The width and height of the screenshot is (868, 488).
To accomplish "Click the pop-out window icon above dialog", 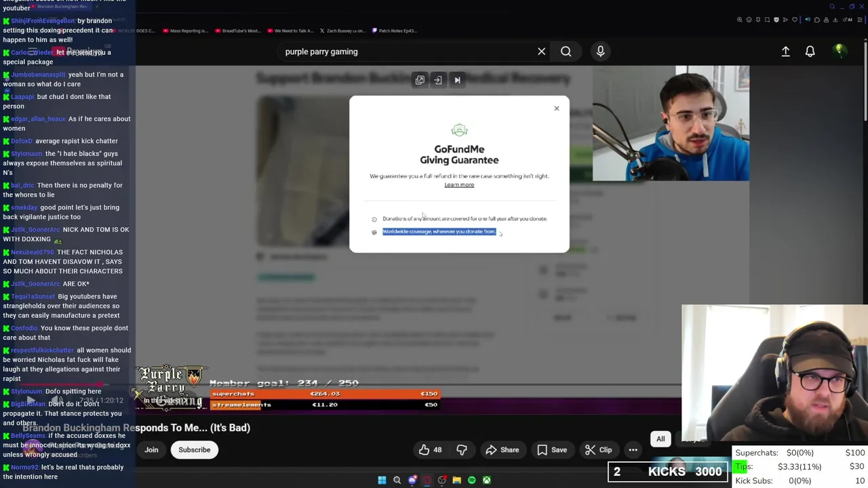I will (x=420, y=80).
